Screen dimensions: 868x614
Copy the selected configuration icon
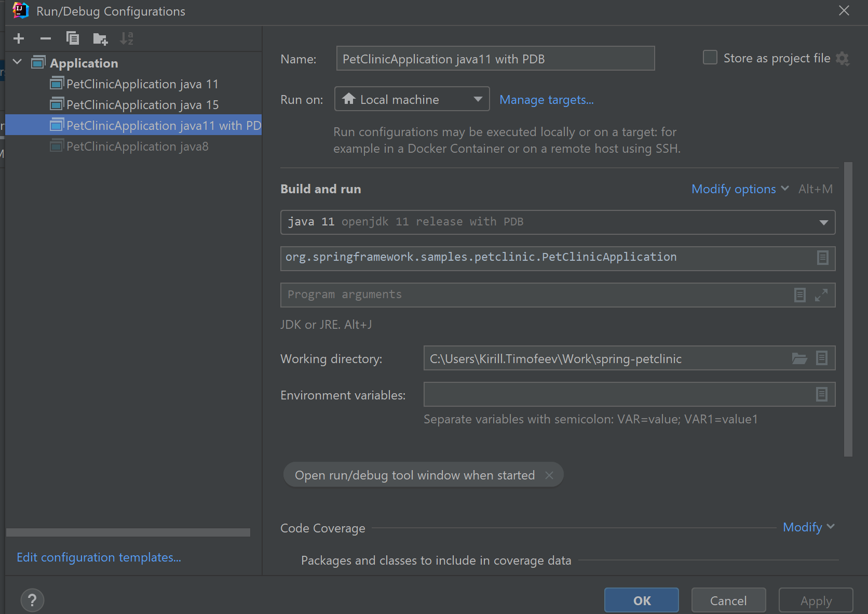click(73, 38)
